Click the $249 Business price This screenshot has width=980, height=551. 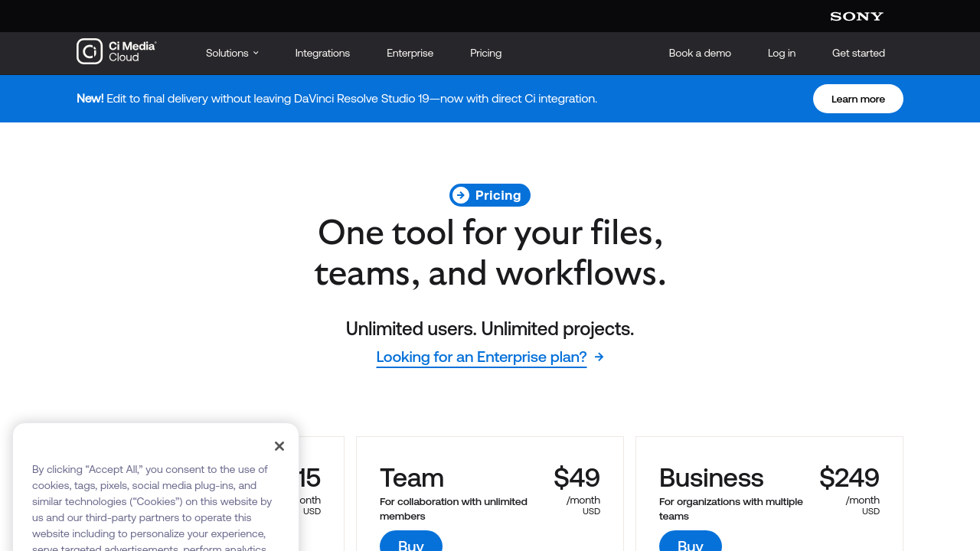[849, 478]
